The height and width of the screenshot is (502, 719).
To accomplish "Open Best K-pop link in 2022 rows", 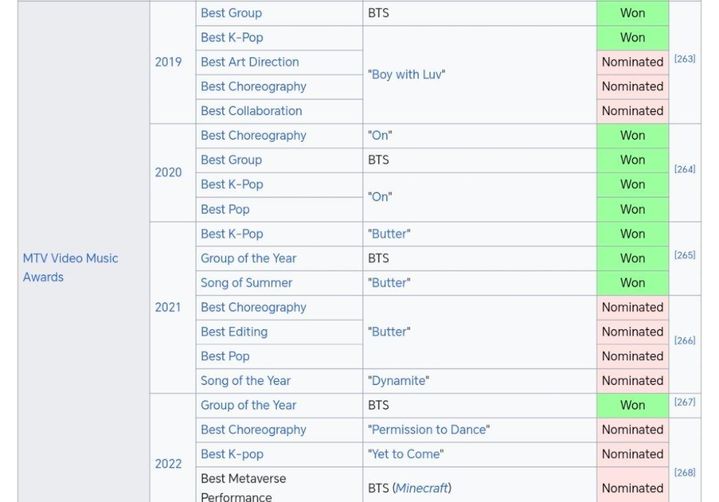I will pos(232,454).
